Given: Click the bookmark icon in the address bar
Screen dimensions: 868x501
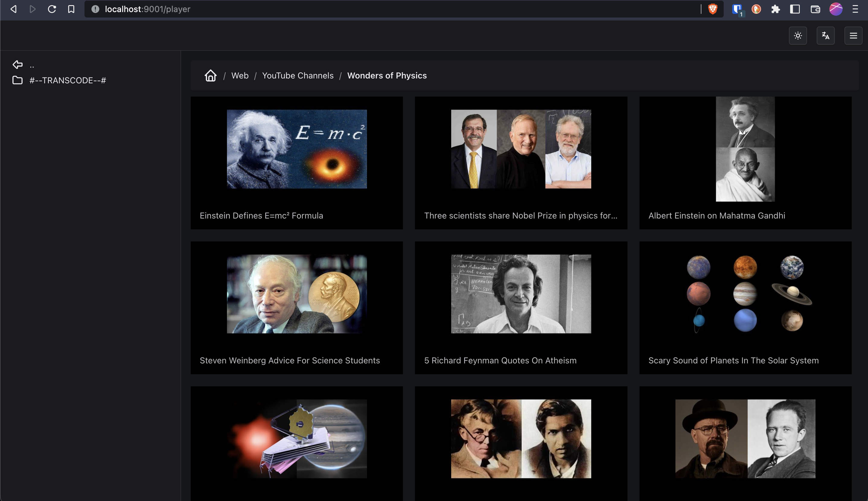Looking at the screenshot, I should (71, 9).
